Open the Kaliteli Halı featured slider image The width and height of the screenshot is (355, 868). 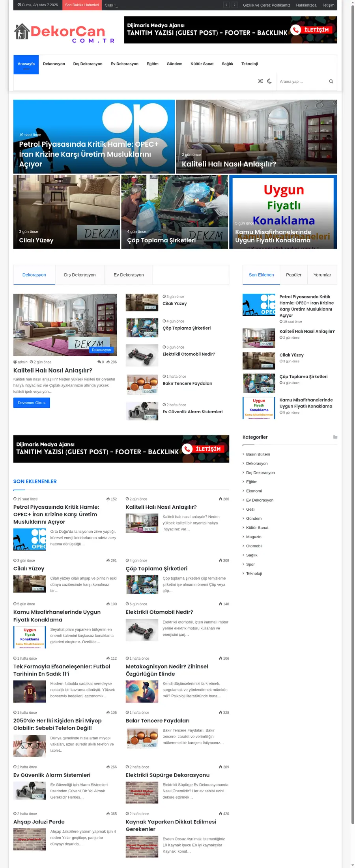[x=256, y=136]
